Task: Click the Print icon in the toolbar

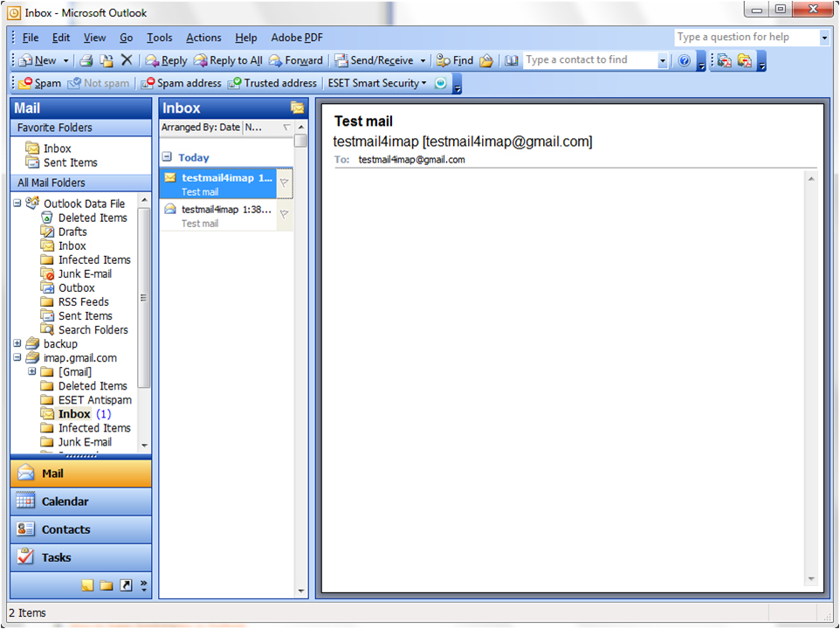Action: 86,60
